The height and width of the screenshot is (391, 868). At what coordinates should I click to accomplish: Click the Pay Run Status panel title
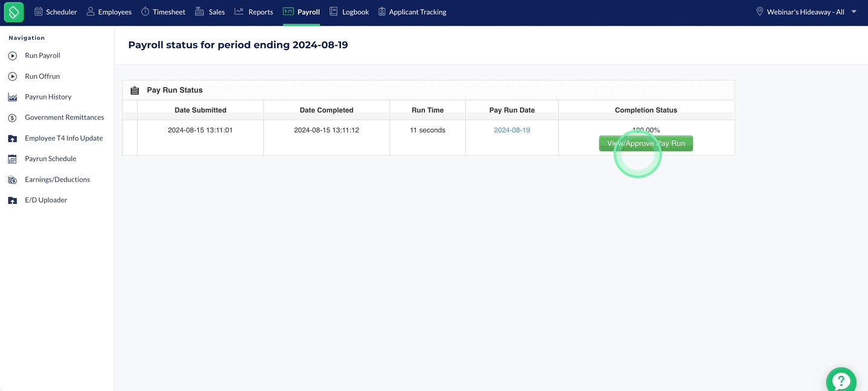[175, 91]
